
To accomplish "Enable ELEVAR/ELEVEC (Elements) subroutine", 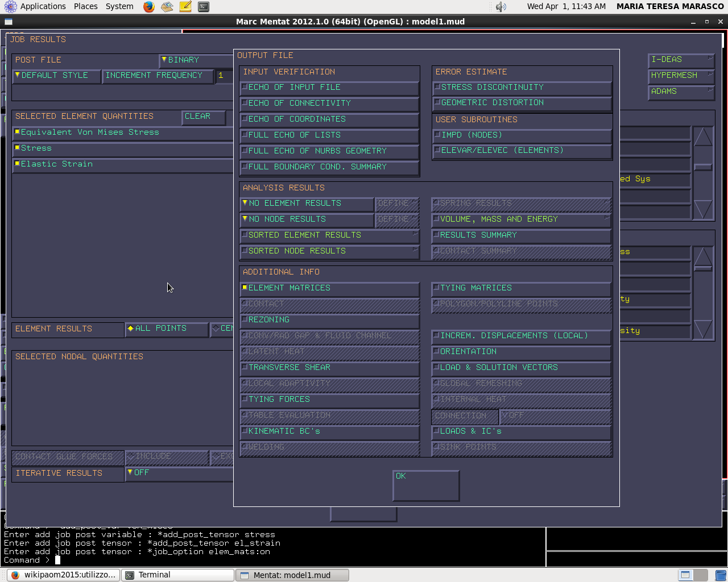I will pyautogui.click(x=522, y=151).
